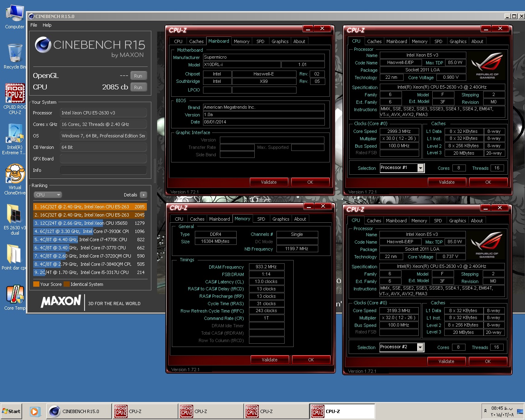Open Graphics tab in Processor #1 CPU-Z window
The image size is (525, 420).
(458, 41)
